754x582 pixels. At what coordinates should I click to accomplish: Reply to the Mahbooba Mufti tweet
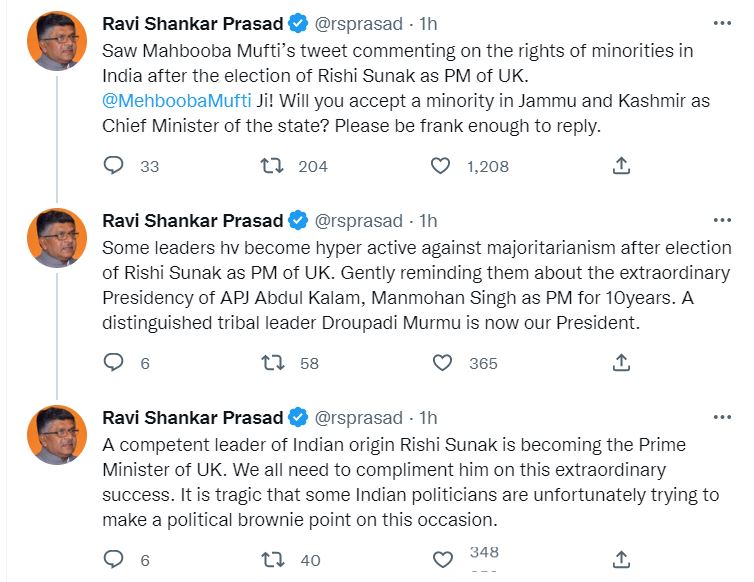pyautogui.click(x=114, y=166)
